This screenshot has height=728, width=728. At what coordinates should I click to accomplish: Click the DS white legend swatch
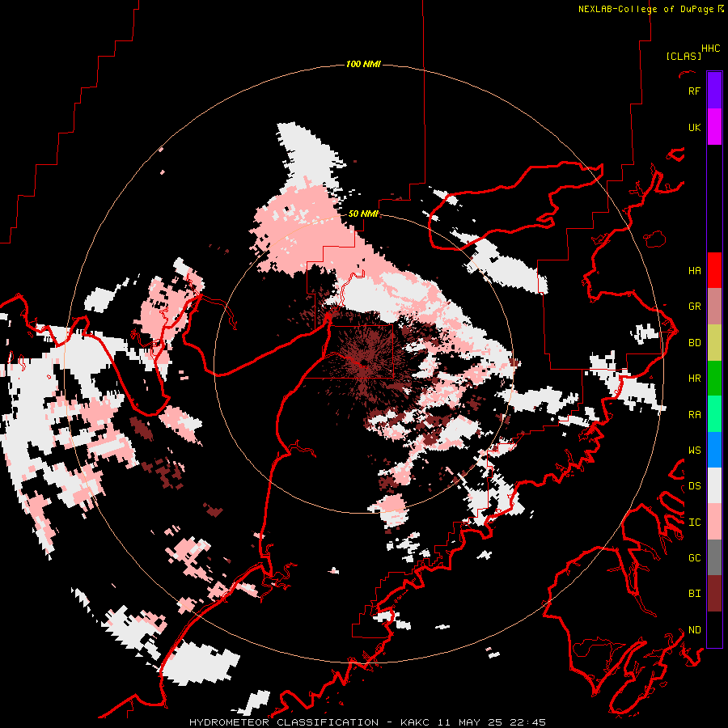tap(714, 485)
